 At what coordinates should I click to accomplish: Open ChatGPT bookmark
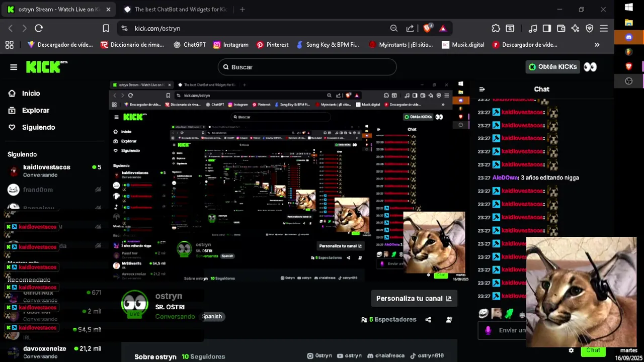tap(190, 45)
